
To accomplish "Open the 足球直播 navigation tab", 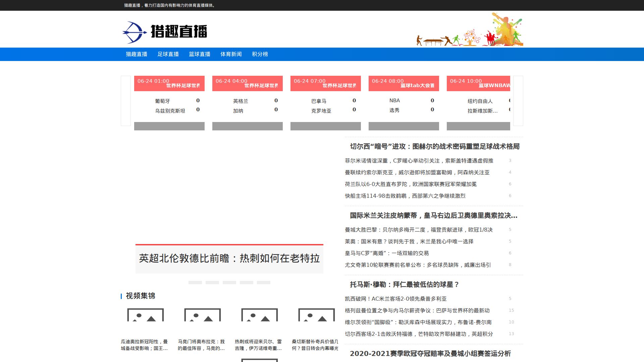I will 168,54.
